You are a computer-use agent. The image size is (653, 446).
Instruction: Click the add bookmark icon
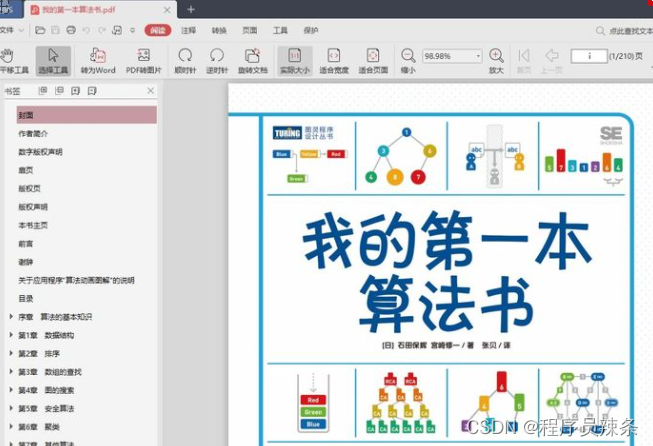point(75,91)
